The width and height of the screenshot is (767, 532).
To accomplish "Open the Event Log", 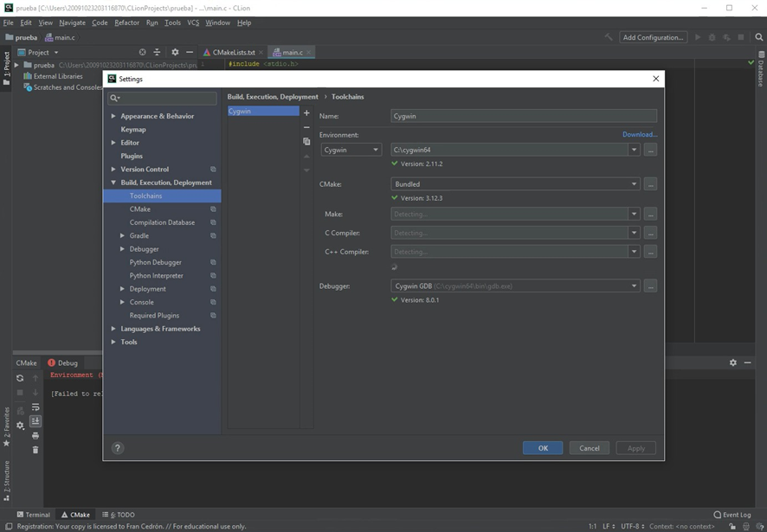I will coord(732,515).
